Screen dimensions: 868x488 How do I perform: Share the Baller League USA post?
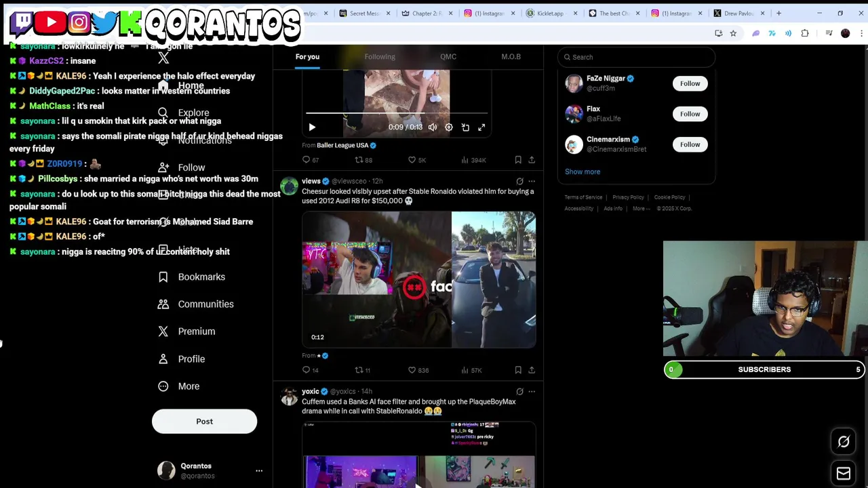[532, 160]
